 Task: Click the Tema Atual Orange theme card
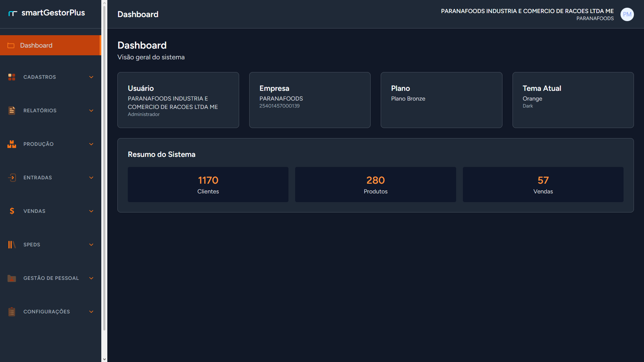(573, 100)
